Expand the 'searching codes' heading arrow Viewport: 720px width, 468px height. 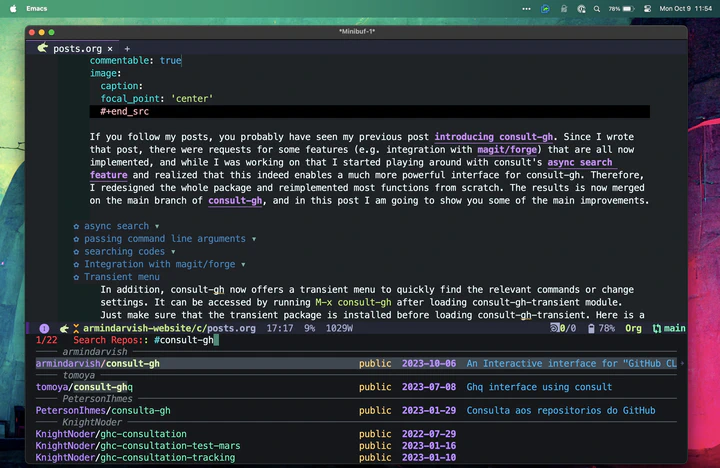(173, 252)
